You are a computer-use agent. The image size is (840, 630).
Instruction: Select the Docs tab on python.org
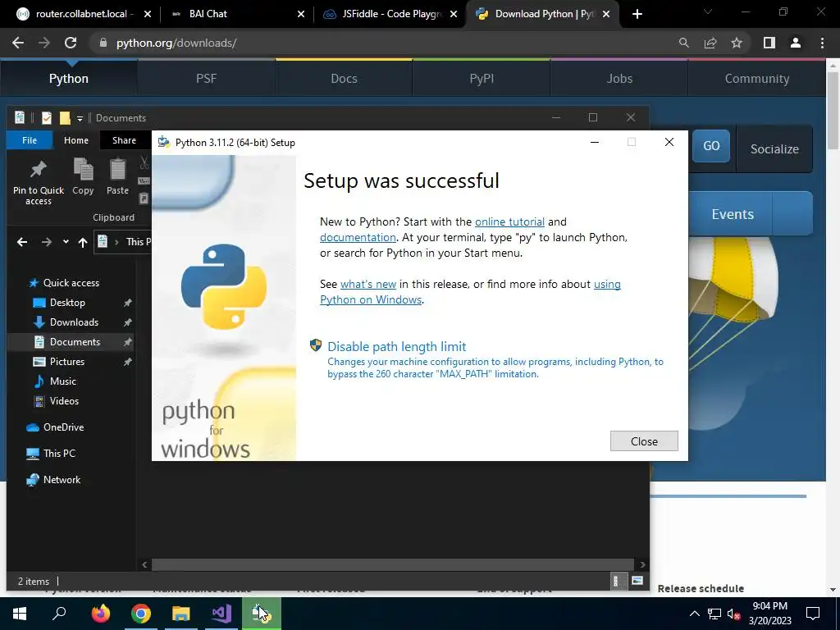(344, 78)
